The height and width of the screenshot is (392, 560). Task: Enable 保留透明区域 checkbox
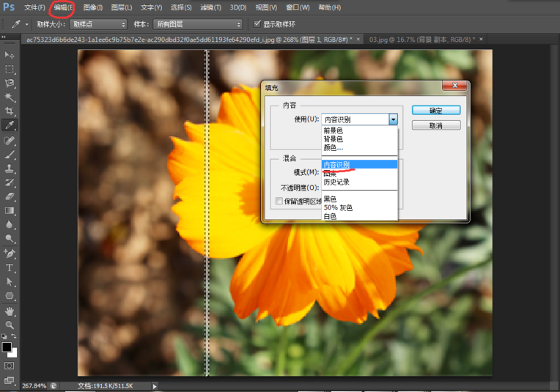tap(279, 200)
